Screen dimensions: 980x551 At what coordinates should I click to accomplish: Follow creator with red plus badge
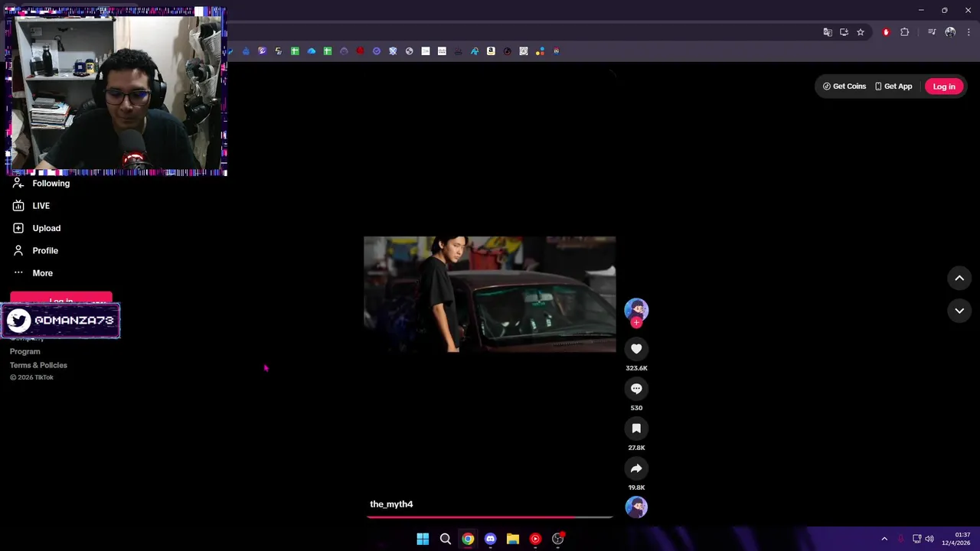636,322
